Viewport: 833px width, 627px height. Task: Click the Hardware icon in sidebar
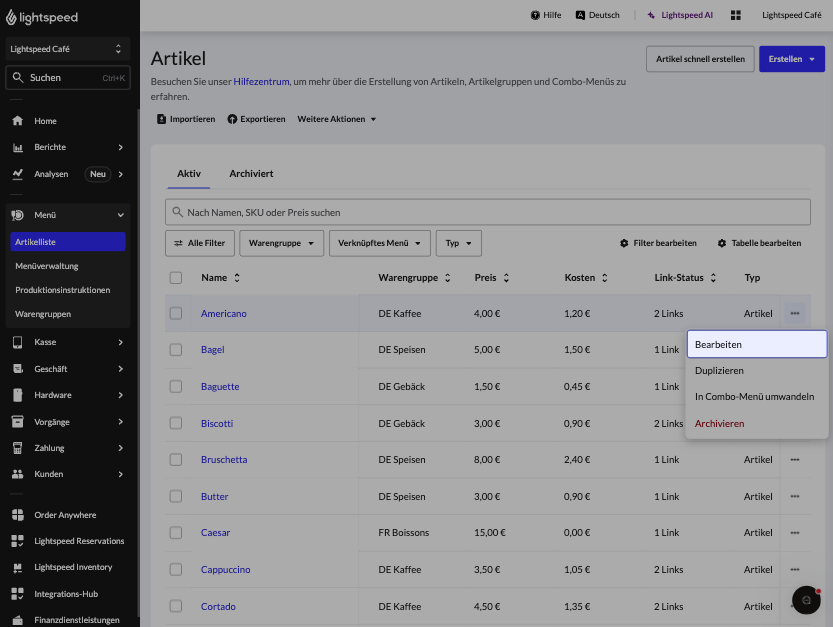[x=18, y=395]
